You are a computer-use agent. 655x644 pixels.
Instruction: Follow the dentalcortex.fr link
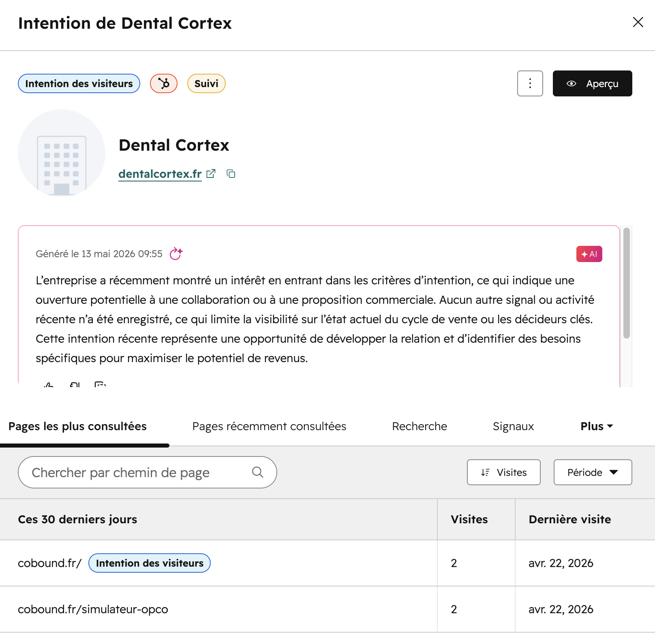coord(160,174)
